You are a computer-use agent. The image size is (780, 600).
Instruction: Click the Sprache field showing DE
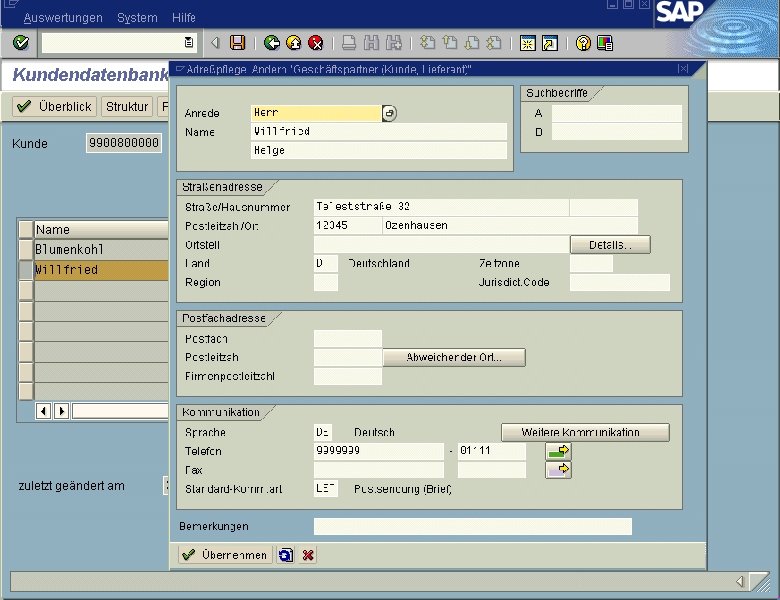323,432
